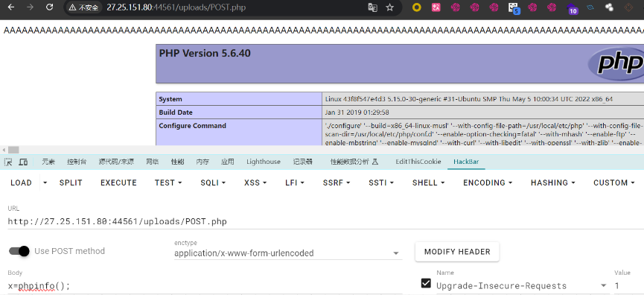Expand the LFI payload menu
This screenshot has width=644, height=295.
click(295, 183)
